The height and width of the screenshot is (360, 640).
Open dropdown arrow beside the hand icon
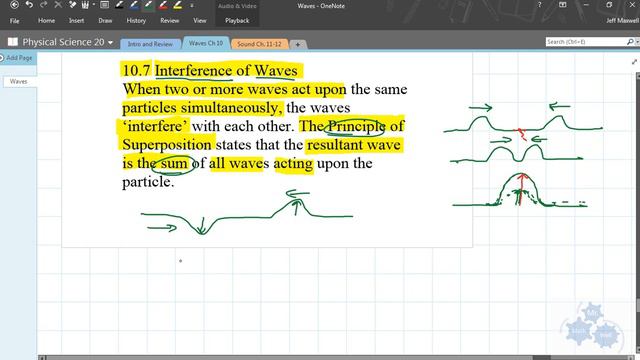[x=94, y=5]
